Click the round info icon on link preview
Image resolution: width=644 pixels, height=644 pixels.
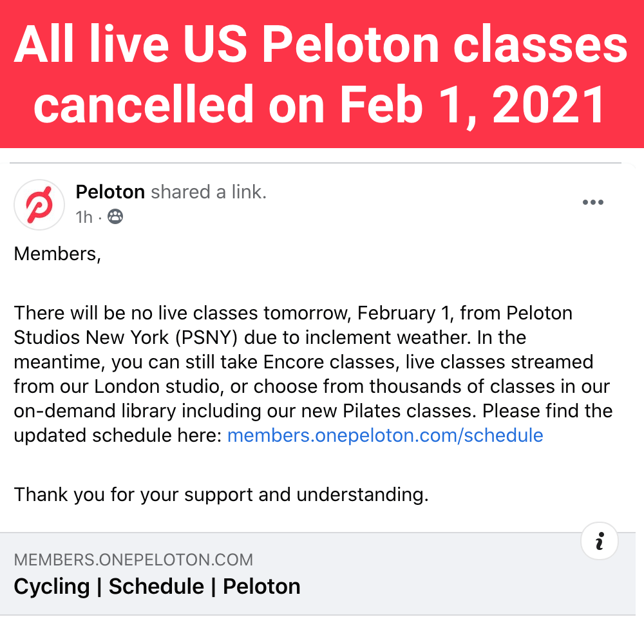[x=600, y=541]
